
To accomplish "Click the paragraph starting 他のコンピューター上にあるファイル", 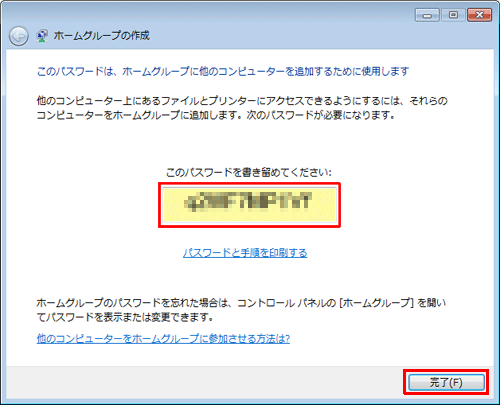I will pos(242,108).
